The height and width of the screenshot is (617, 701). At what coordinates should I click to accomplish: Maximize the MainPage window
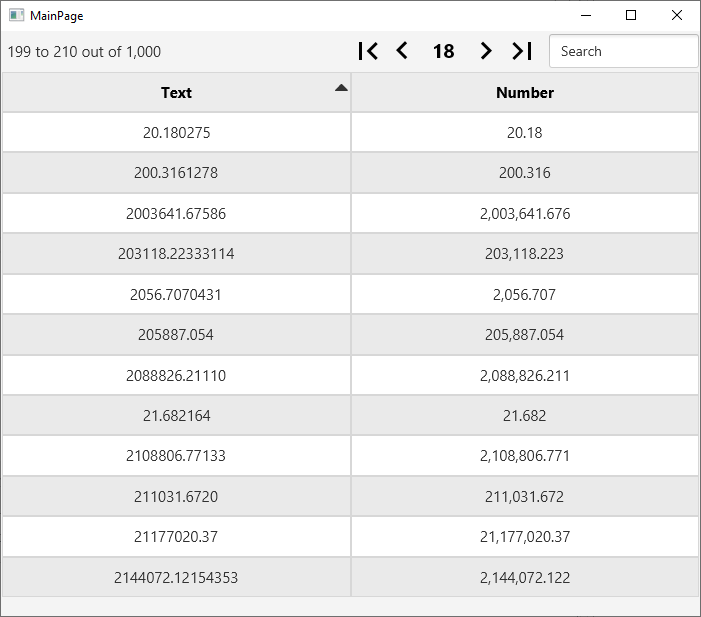click(631, 15)
